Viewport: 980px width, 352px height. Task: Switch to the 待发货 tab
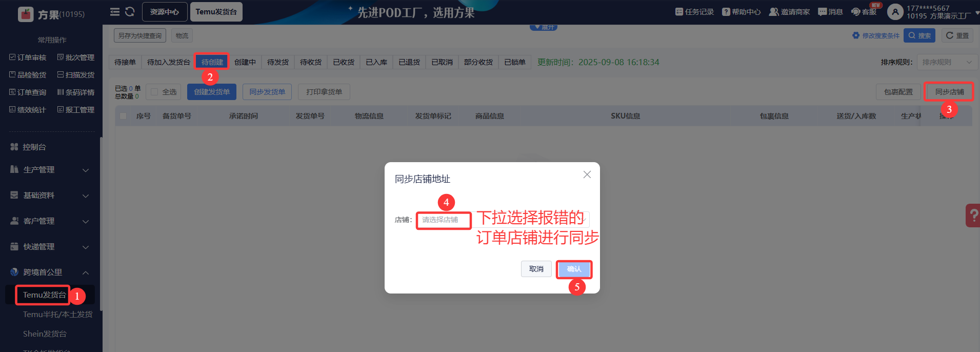278,62
